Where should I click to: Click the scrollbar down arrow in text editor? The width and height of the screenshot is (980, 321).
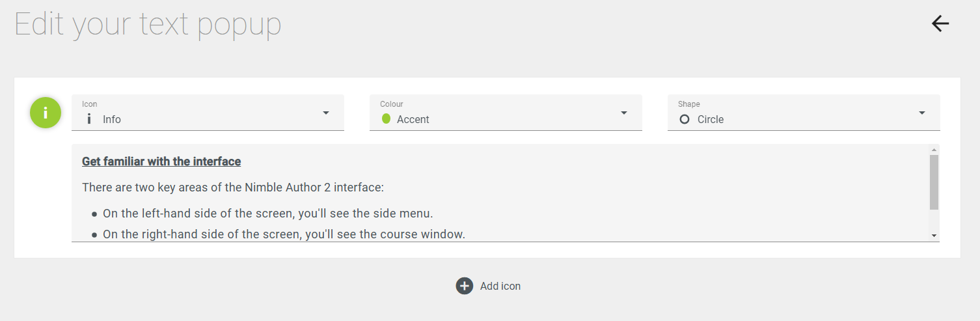(934, 236)
